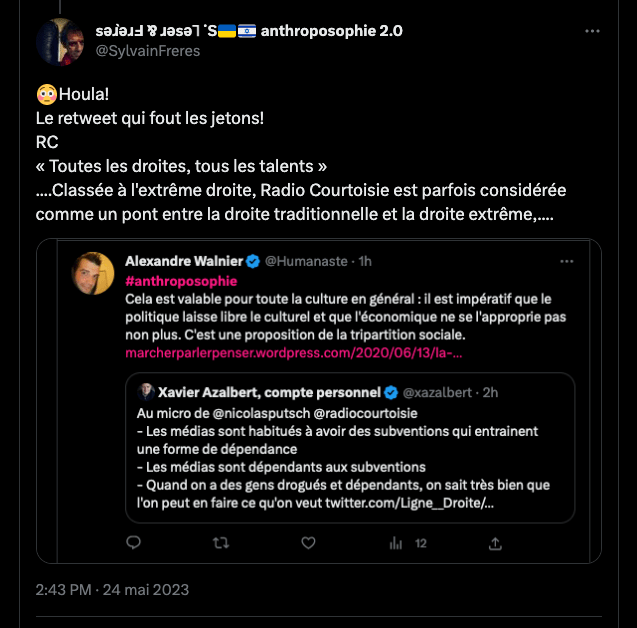637x628 pixels.
Task: Open more options for main tweet
Action: click(x=592, y=31)
